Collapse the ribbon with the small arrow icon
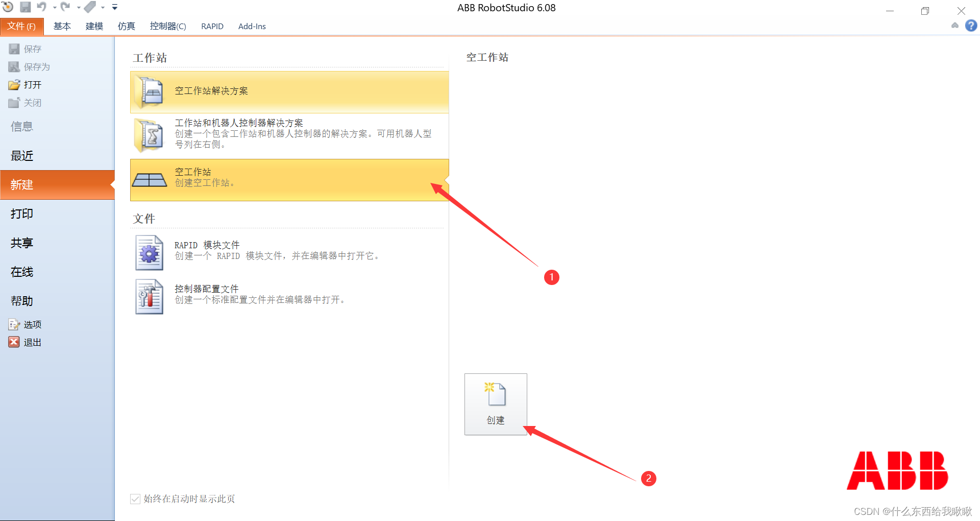The image size is (980, 521). click(955, 26)
